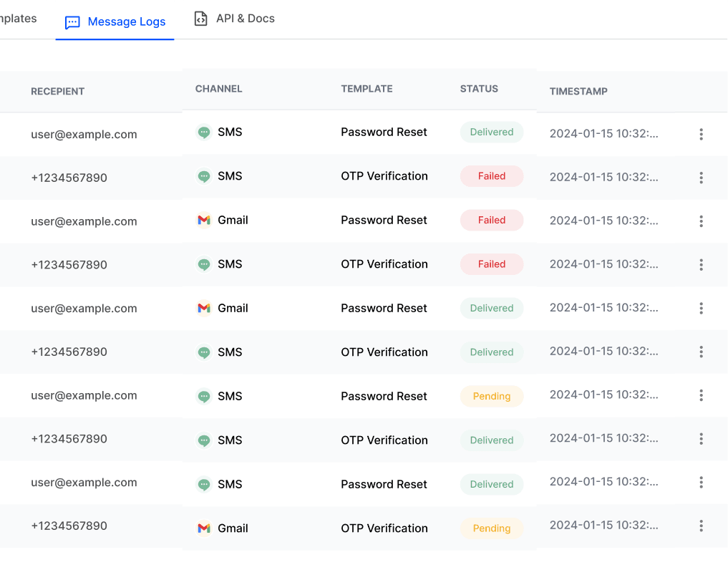Click the timestamp in the Gmail Failed row
Screen dimensions: 728x575
point(604,221)
